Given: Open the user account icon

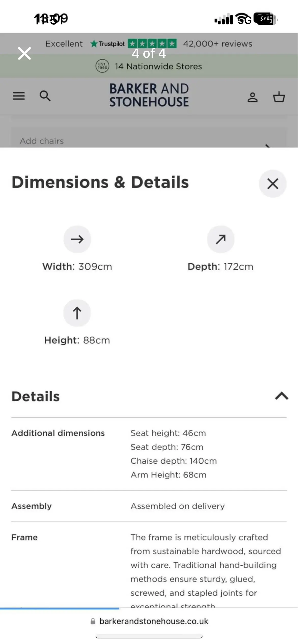Looking at the screenshot, I should (252, 97).
